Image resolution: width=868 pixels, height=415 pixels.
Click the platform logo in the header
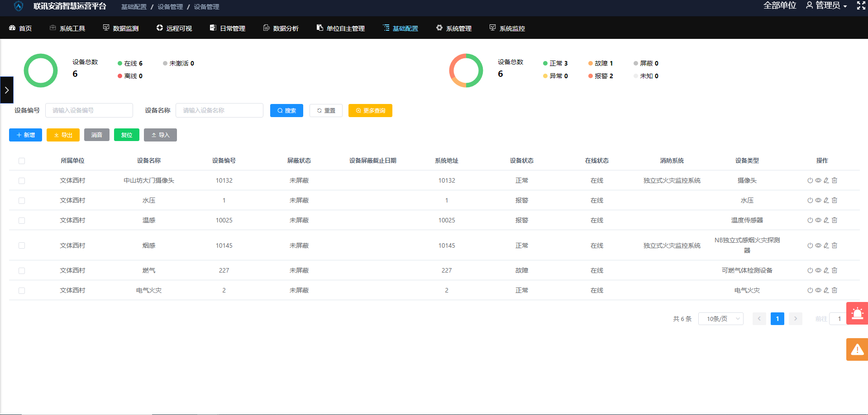[19, 6]
